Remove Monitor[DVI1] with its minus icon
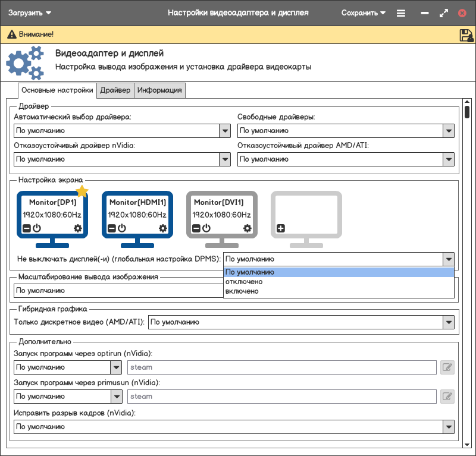 pyautogui.click(x=196, y=228)
